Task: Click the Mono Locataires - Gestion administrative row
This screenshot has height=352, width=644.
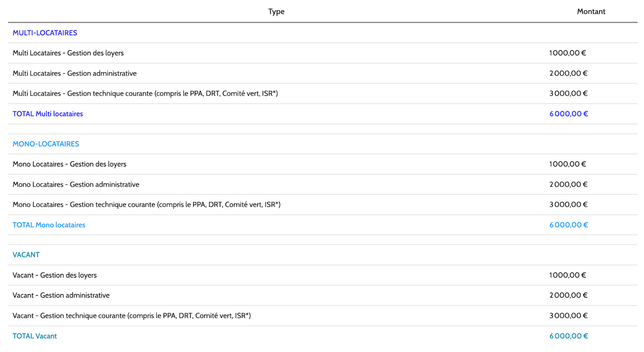Action: (323, 185)
